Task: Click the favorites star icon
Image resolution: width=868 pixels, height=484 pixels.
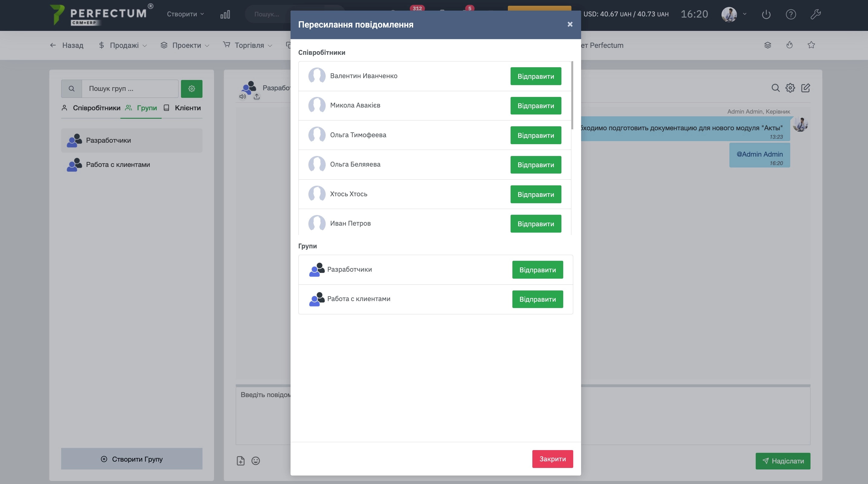Action: point(811,45)
